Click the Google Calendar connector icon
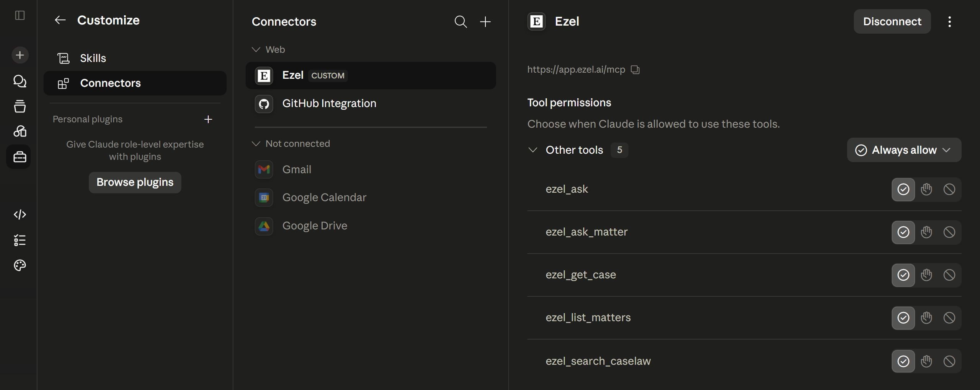 click(x=264, y=198)
